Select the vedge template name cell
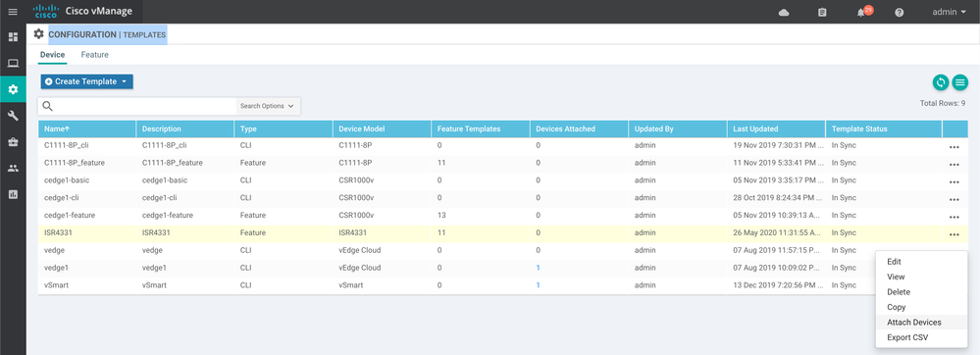980x355 pixels. point(87,250)
